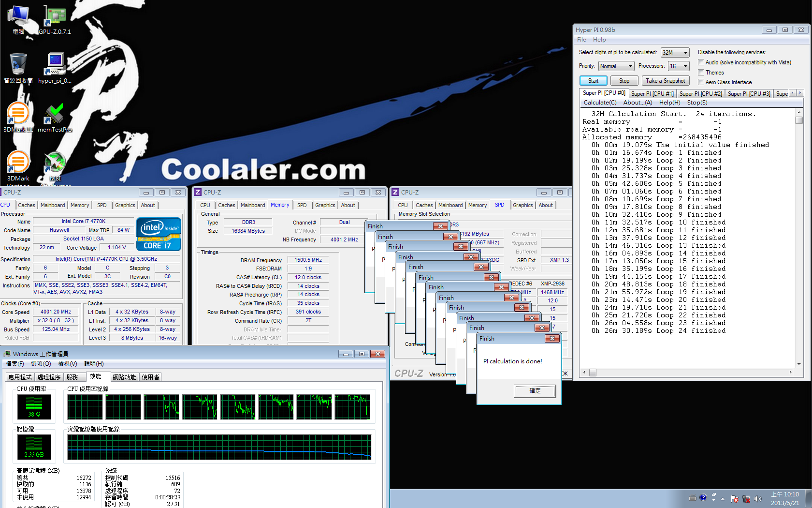Toggle the Aero Glass Interface checkbox

click(701, 82)
